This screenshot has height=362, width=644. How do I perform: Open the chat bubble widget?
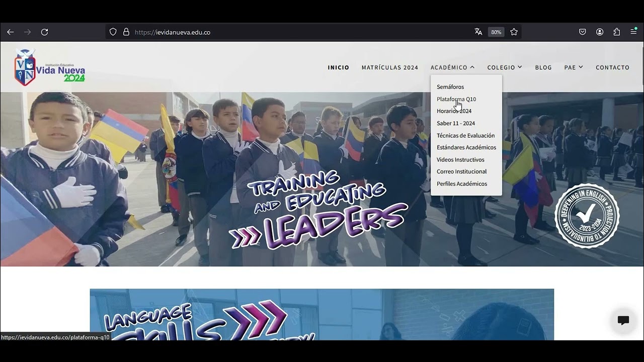pyautogui.click(x=623, y=321)
